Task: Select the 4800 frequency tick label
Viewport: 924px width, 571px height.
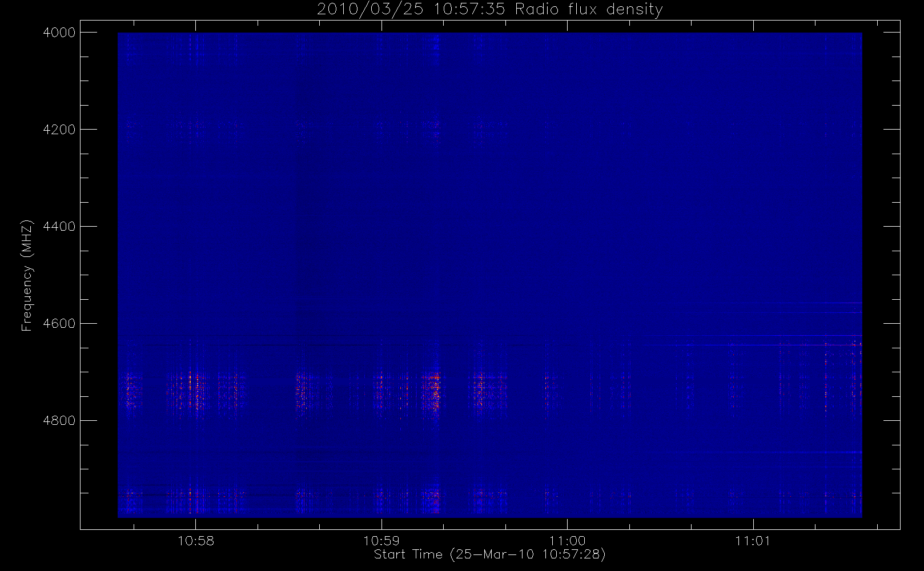Action: pos(59,421)
